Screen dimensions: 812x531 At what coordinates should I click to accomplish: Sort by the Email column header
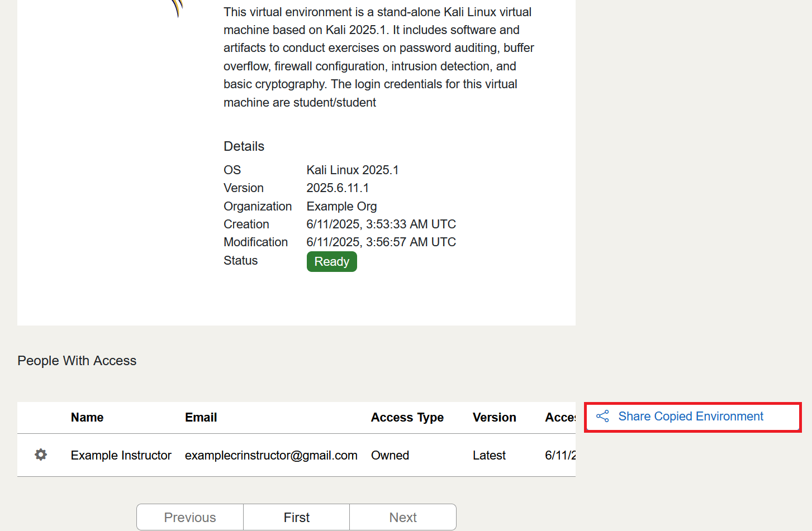pyautogui.click(x=201, y=418)
